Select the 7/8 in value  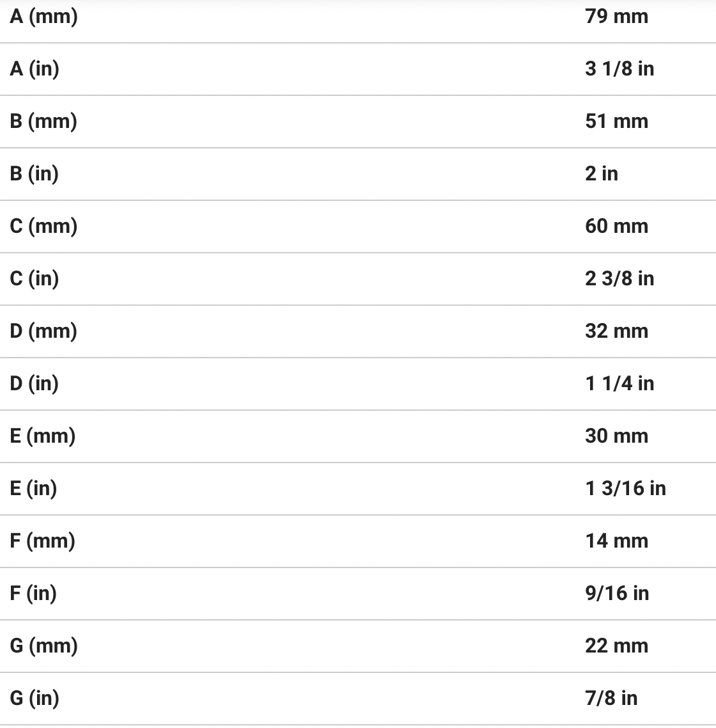(x=611, y=698)
